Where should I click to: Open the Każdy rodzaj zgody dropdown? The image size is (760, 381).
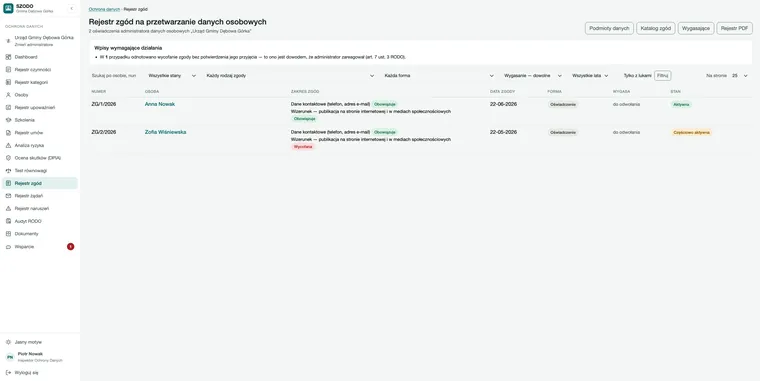point(290,76)
